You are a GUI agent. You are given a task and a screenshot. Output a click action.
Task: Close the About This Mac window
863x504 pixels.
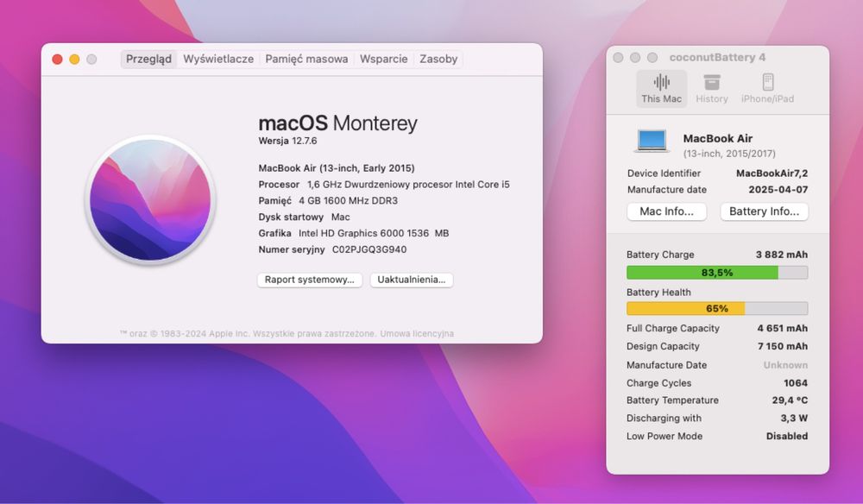(57, 59)
